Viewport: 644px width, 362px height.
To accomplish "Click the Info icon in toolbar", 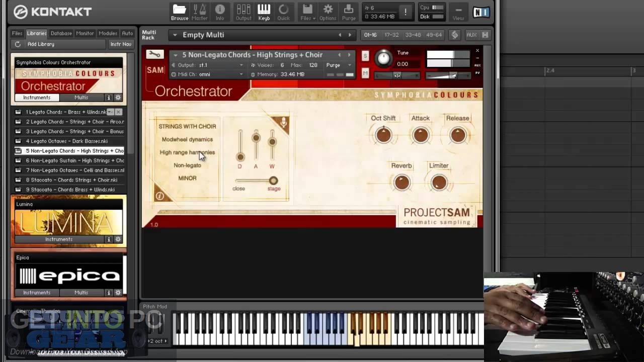I will [x=220, y=12].
